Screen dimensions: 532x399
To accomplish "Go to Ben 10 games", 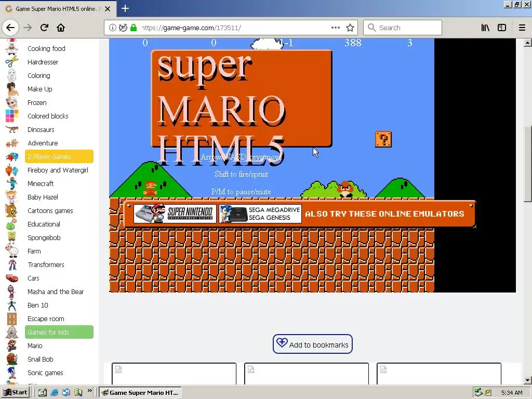I will click(37, 305).
